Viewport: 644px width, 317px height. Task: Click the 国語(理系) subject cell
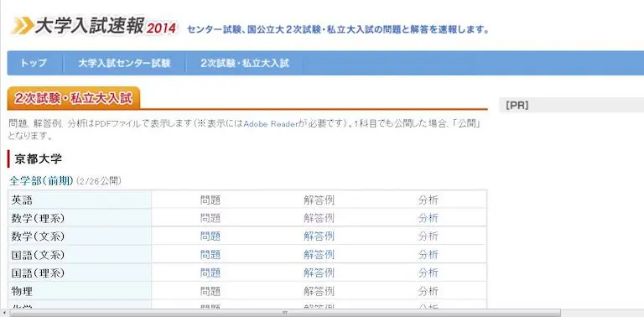click(x=80, y=273)
